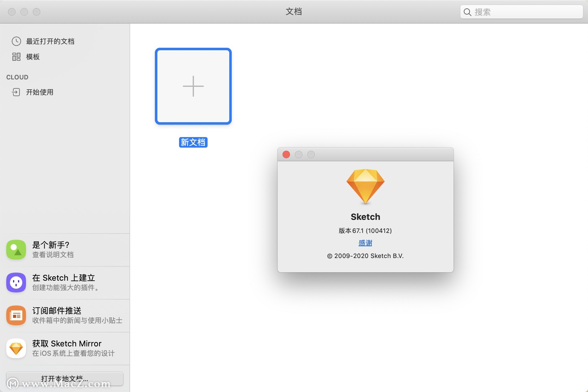Click the 版本 67.1 (100412) text

pyautogui.click(x=365, y=231)
